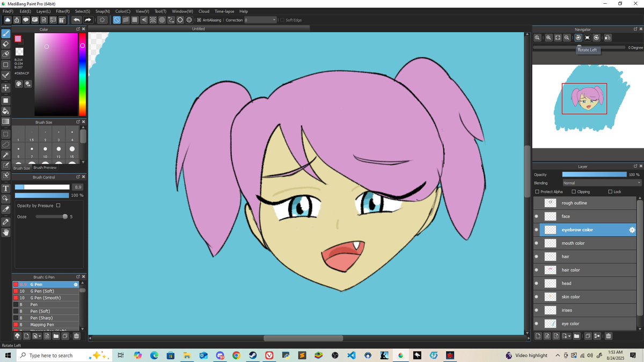The height and width of the screenshot is (362, 644).
Task: Select the Paint Bucket tool
Action: pyautogui.click(x=5, y=111)
